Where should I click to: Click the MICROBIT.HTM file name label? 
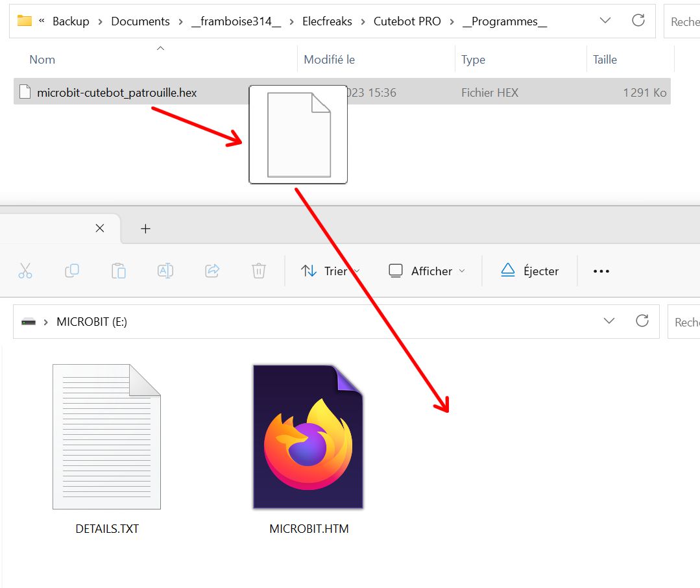(x=309, y=529)
